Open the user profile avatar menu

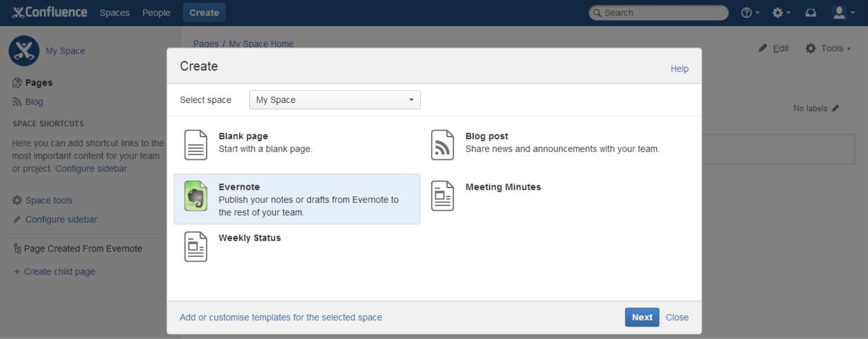pos(843,12)
